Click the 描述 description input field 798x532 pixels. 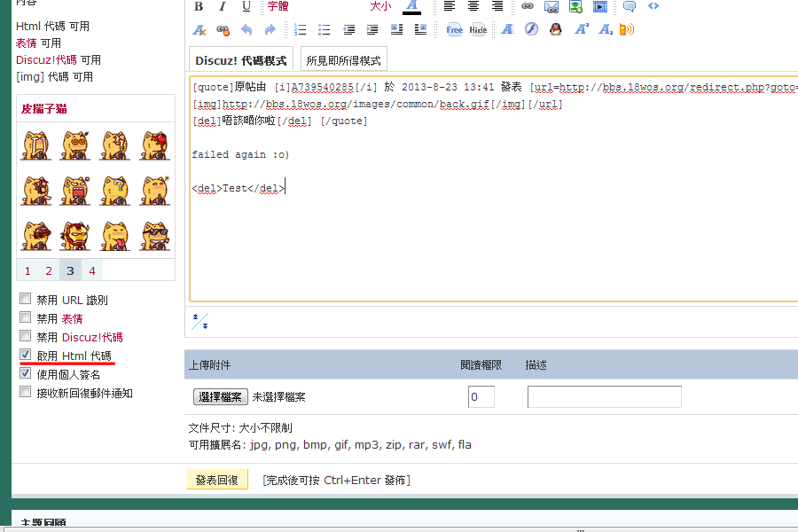604,397
